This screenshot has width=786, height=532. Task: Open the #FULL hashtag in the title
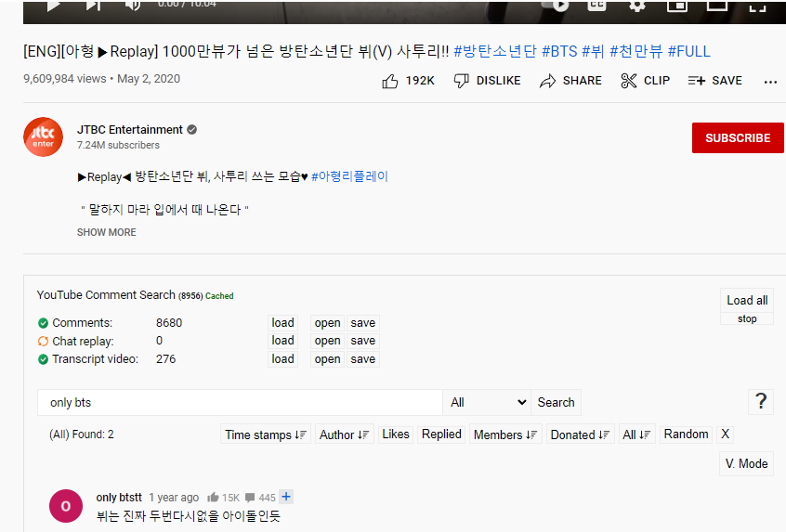tap(688, 52)
